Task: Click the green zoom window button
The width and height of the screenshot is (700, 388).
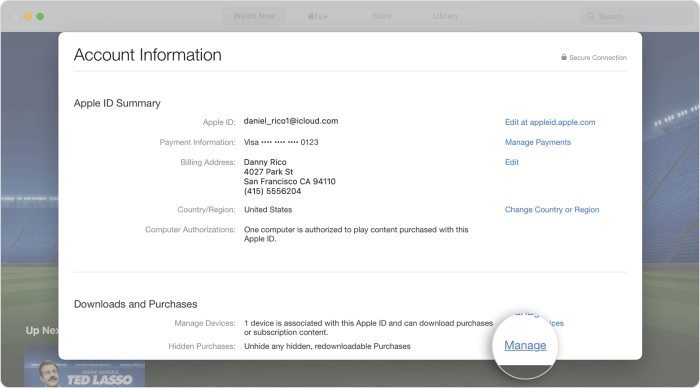Action: coord(40,17)
